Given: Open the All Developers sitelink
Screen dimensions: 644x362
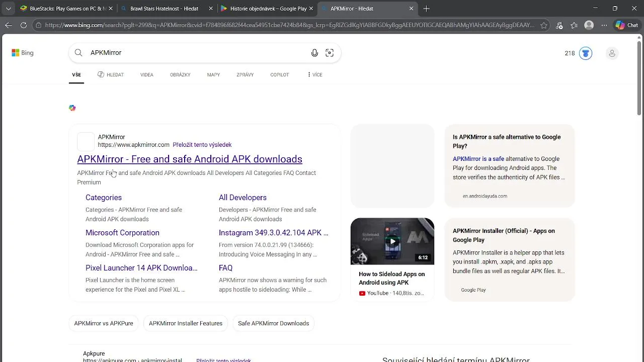Looking at the screenshot, I should pyautogui.click(x=243, y=198).
